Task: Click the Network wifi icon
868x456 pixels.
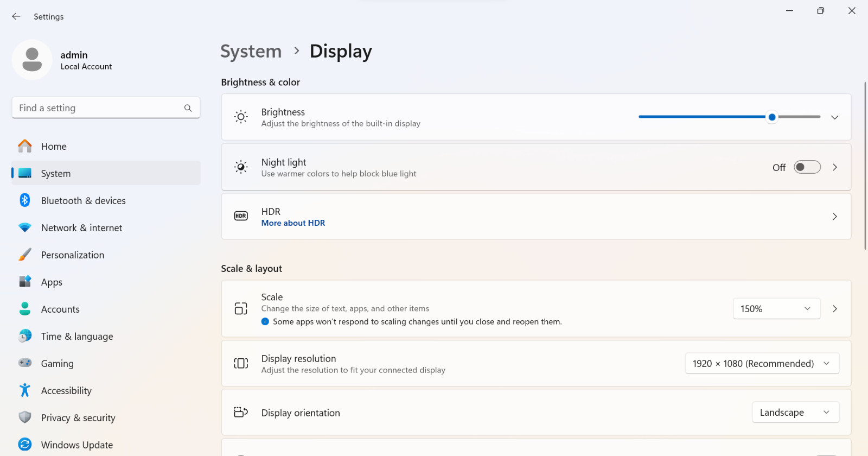Action: pos(25,227)
